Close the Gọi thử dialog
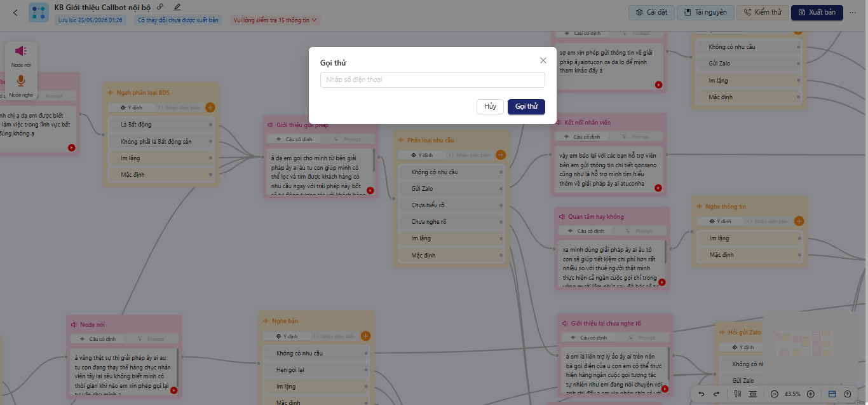This screenshot has height=405, width=868. tap(543, 60)
